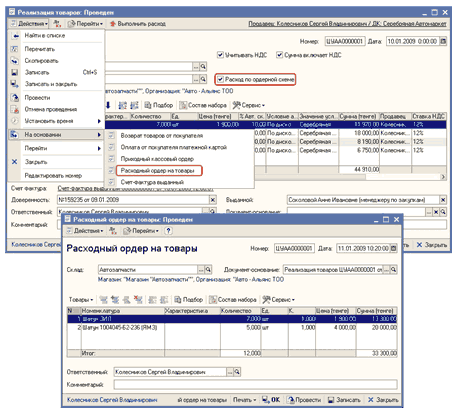Image resolution: width=458 pixels, height=413 pixels.
Task: Click the Комментарий field in order window
Action: (x=255, y=384)
